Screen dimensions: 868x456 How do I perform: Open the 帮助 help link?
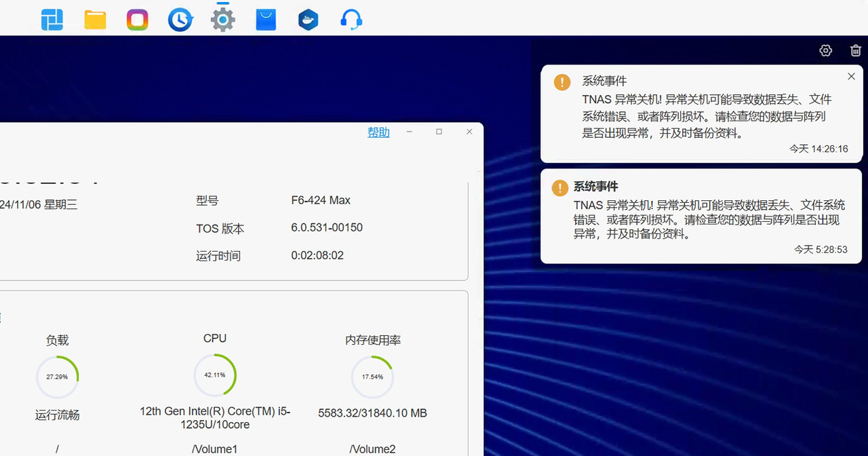[x=378, y=132]
